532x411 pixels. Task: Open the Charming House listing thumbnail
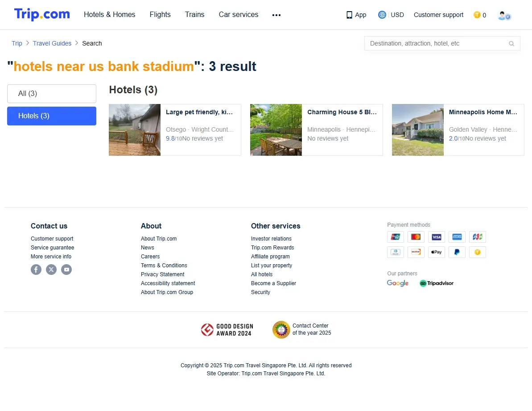click(276, 130)
